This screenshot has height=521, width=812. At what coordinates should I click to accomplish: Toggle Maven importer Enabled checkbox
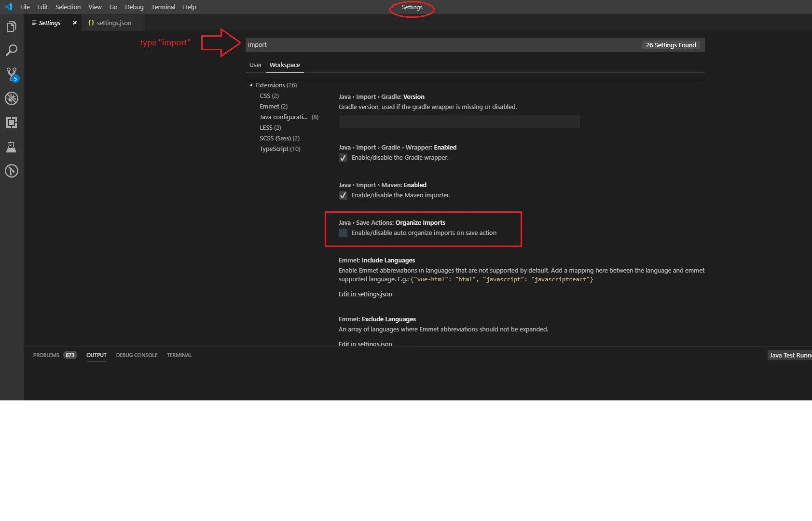343,195
